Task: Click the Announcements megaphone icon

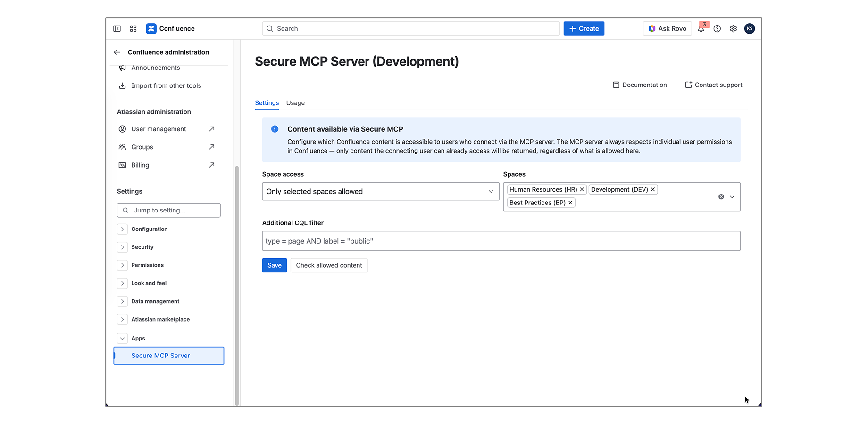Action: pyautogui.click(x=122, y=68)
